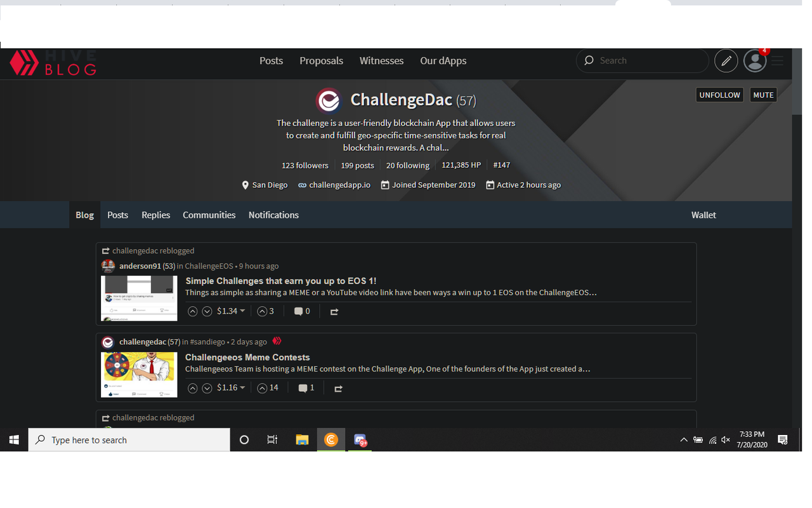The height and width of the screenshot is (508, 812).
Task: Open Simple Challenges post thumbnail
Action: tap(139, 298)
